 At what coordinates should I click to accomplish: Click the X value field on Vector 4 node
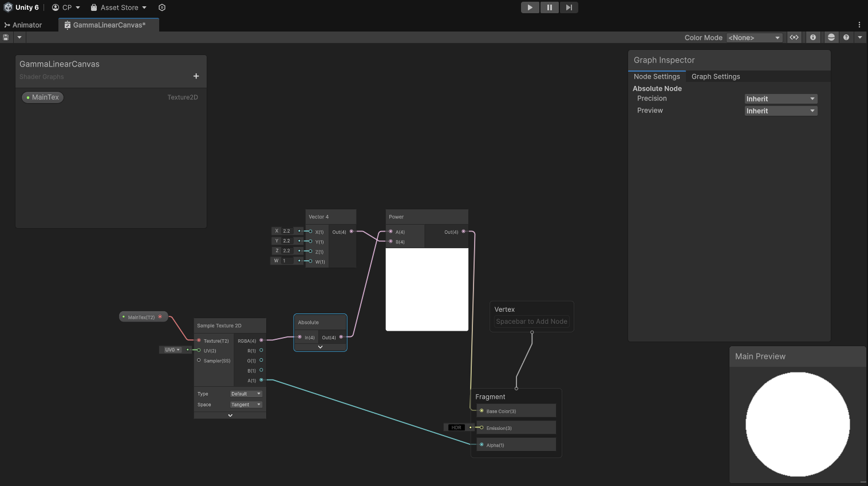pyautogui.click(x=286, y=230)
